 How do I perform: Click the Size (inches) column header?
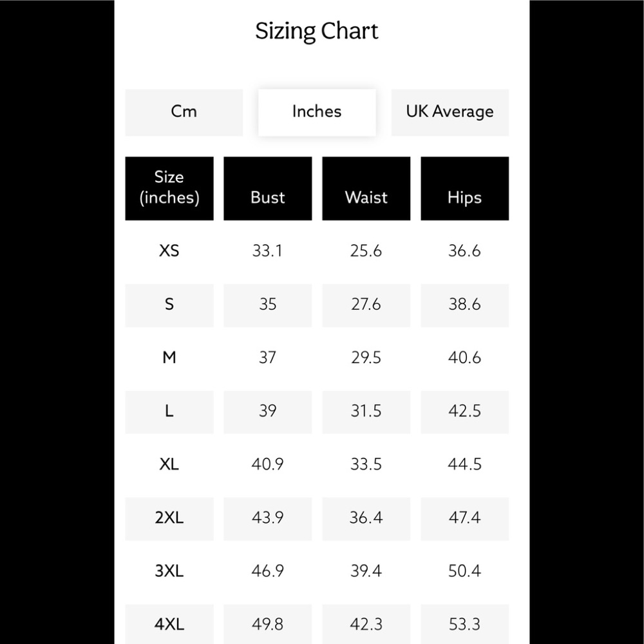click(169, 188)
